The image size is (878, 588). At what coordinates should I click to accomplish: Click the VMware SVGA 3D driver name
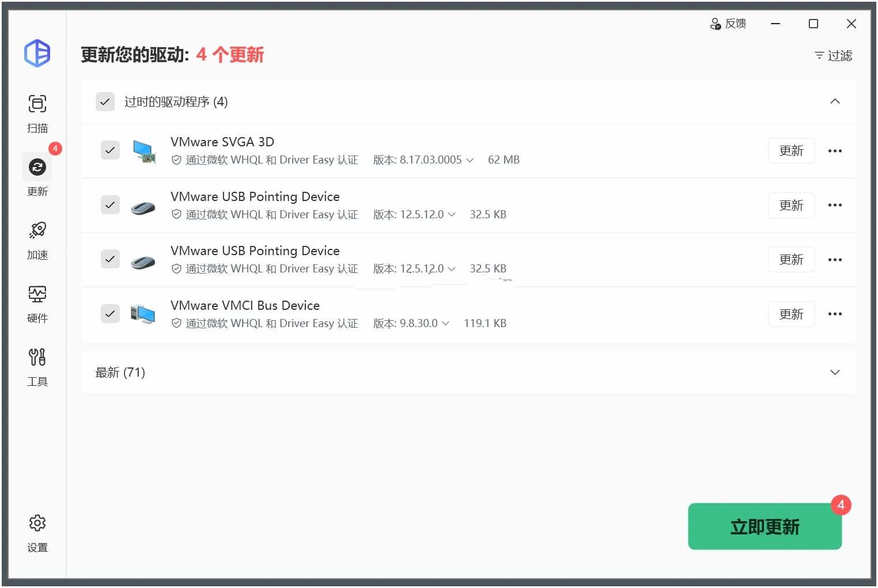pos(222,142)
